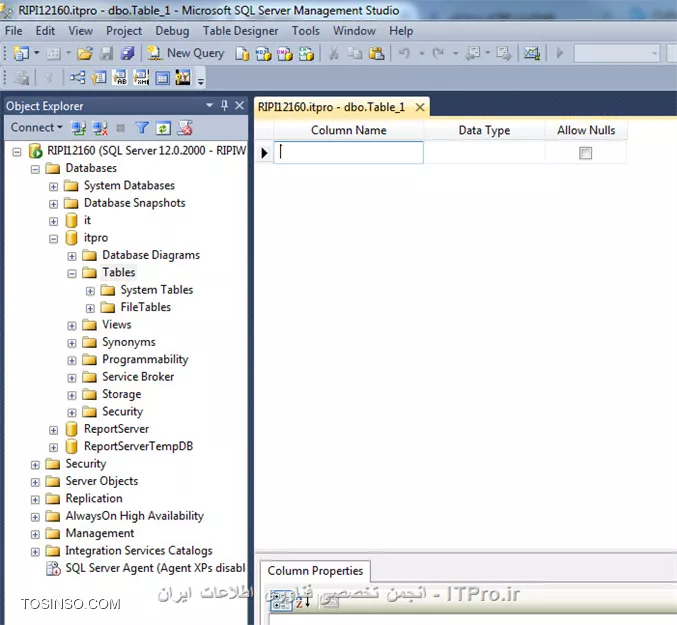Collapse the Databases folder
This screenshot has width=677, height=625.
35,169
